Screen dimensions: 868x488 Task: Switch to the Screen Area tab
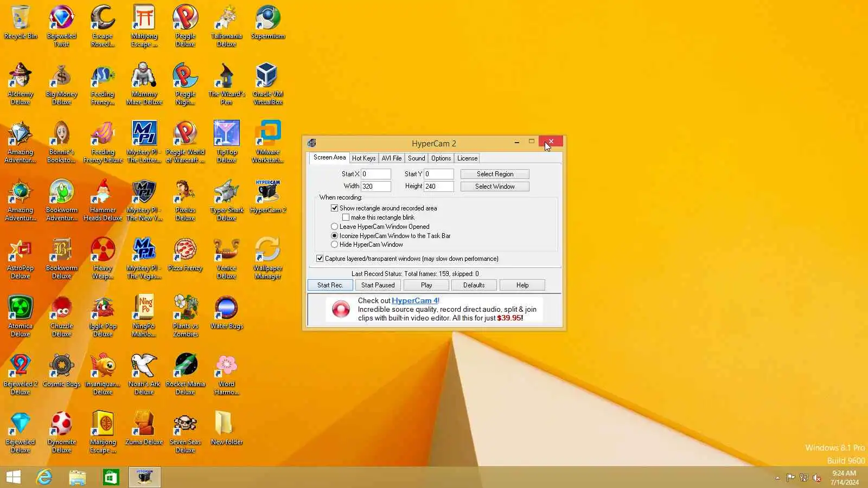pos(329,158)
